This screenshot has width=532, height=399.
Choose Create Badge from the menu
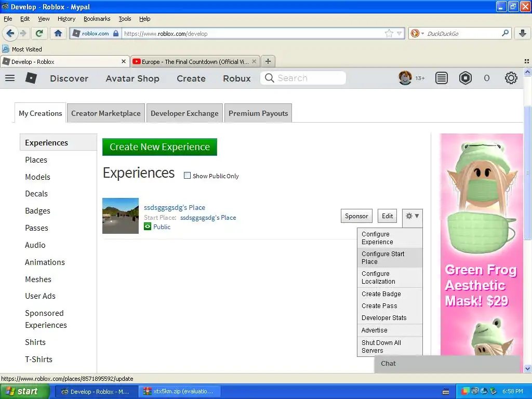click(x=390, y=294)
